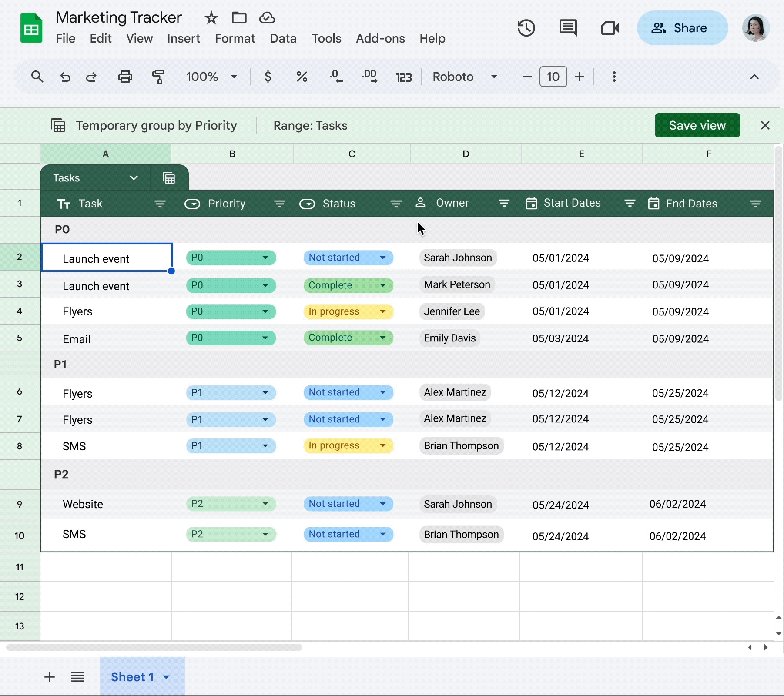The width and height of the screenshot is (784, 696).
Task: Click the search magnifier in the toolbar
Action: [37, 77]
